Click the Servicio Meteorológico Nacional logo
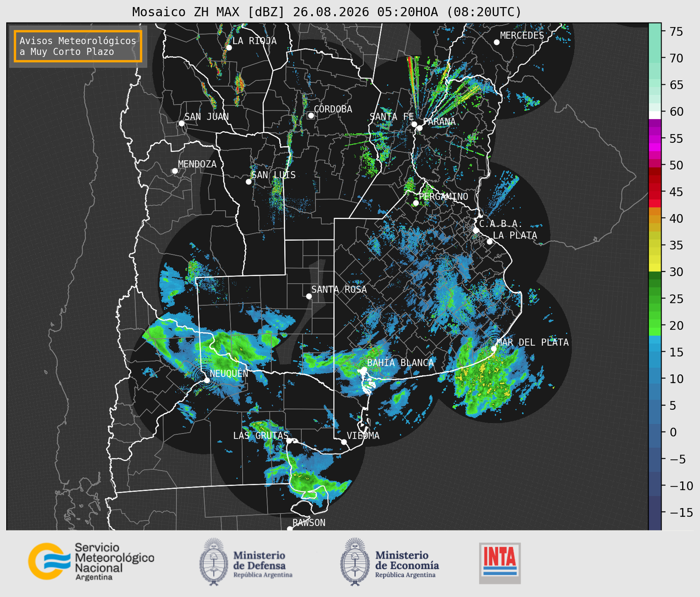The width and height of the screenshot is (700, 597). pos(91,561)
